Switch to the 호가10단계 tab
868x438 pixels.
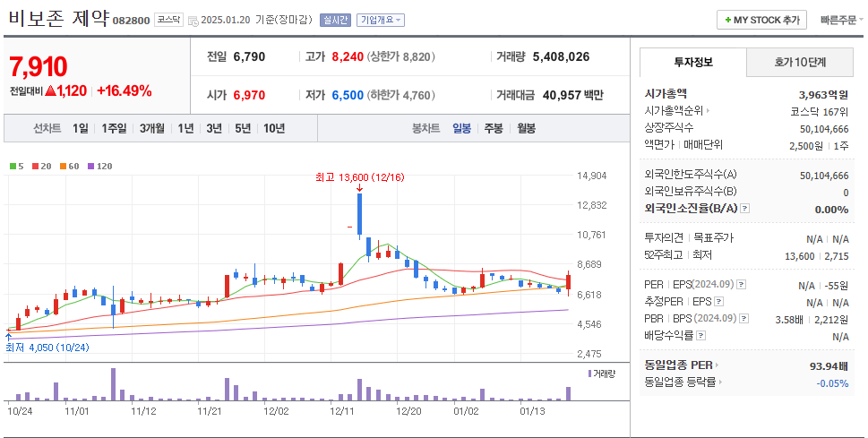point(800,62)
